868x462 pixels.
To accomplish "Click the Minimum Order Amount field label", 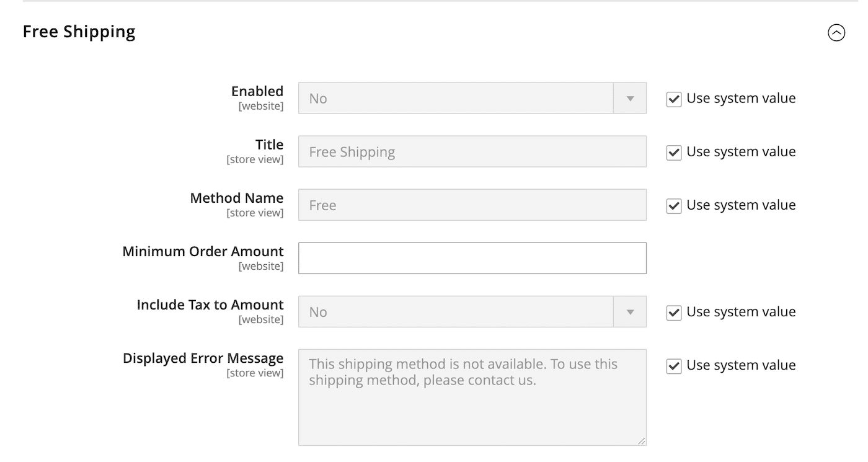I will coord(203,251).
